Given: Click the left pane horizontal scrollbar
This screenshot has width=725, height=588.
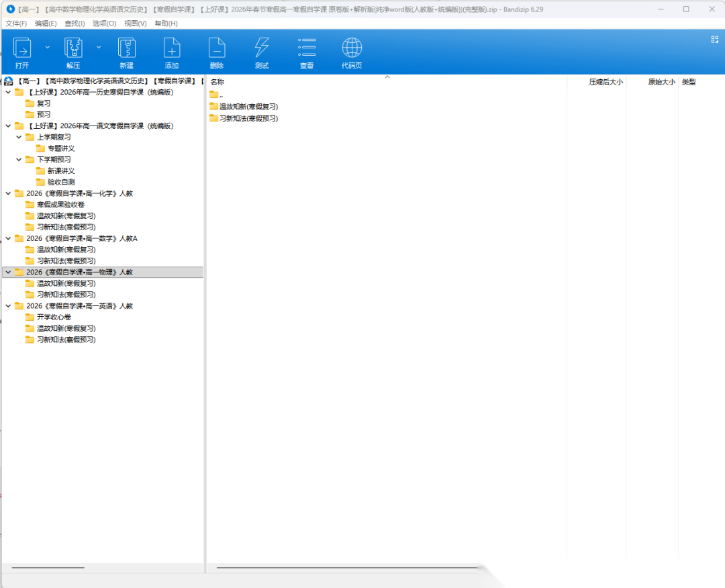Looking at the screenshot, I should point(48,568).
